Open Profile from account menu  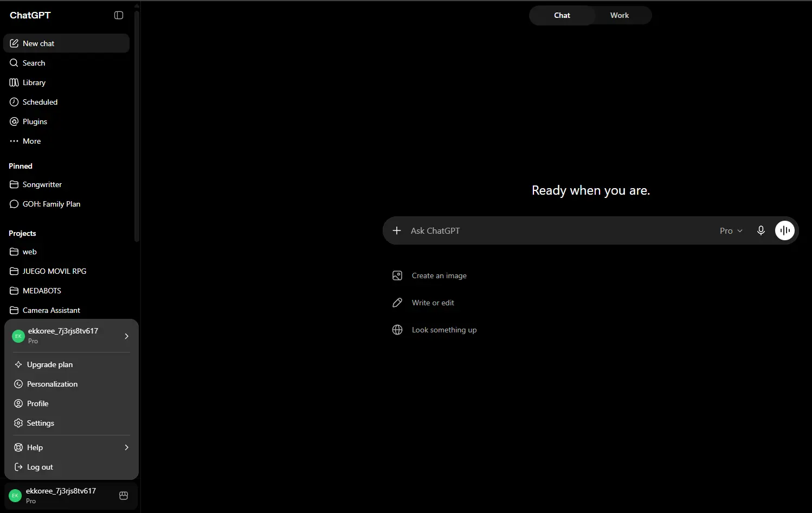[72, 403]
